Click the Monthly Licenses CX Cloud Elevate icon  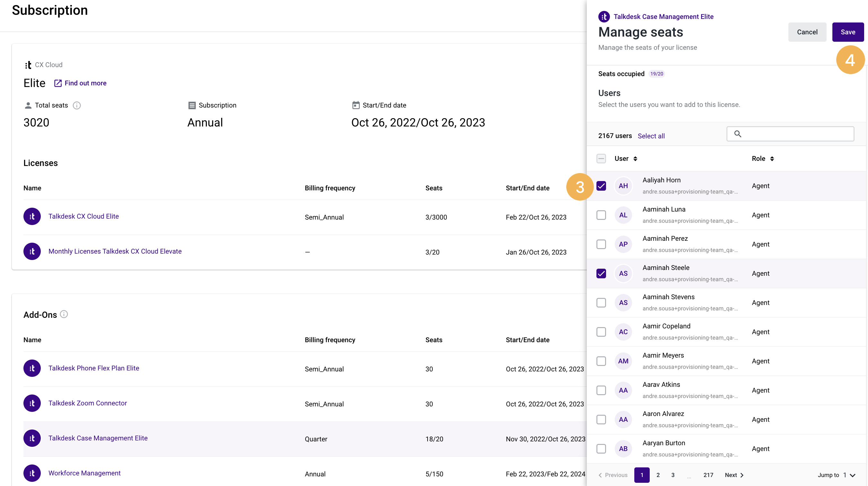click(32, 251)
